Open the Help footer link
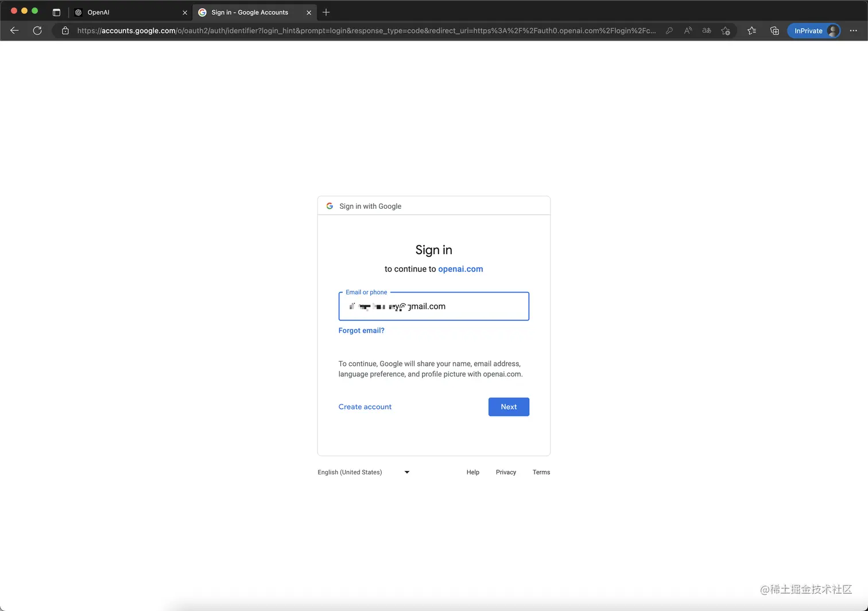 (x=473, y=472)
